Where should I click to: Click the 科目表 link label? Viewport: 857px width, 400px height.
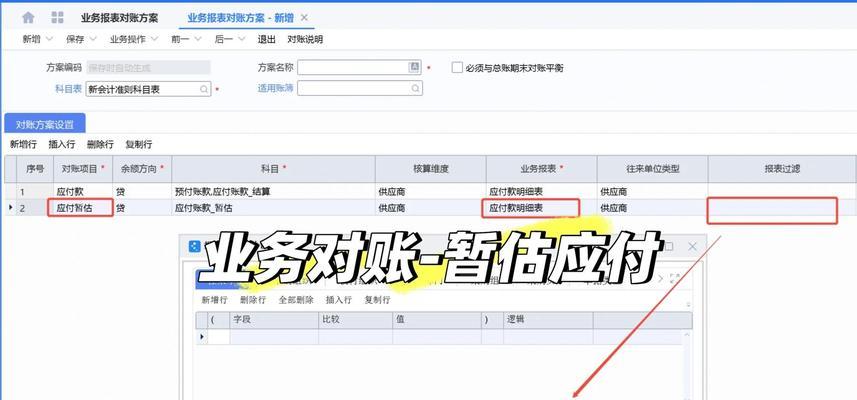68,89
